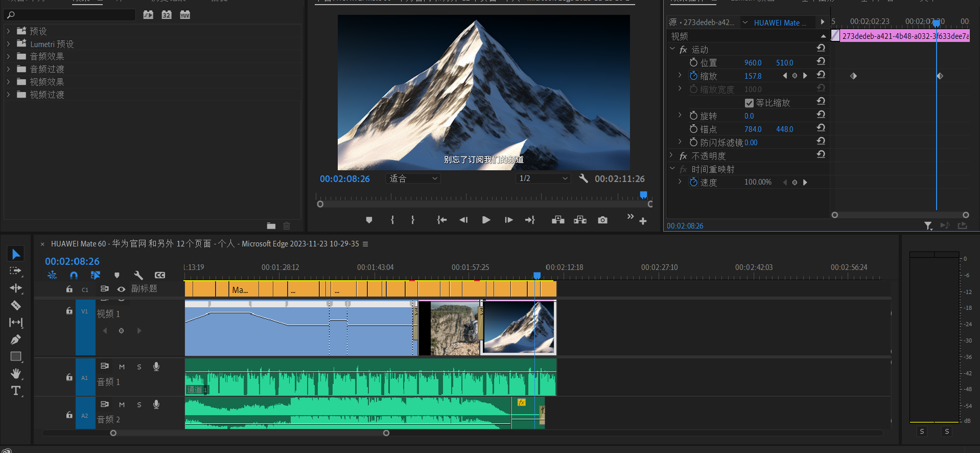This screenshot has width=980, height=453.
Task: Select the Hand tool
Action: [x=16, y=374]
